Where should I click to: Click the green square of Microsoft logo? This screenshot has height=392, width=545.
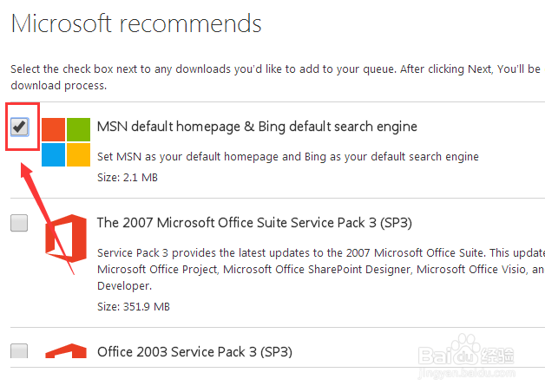click(79, 129)
